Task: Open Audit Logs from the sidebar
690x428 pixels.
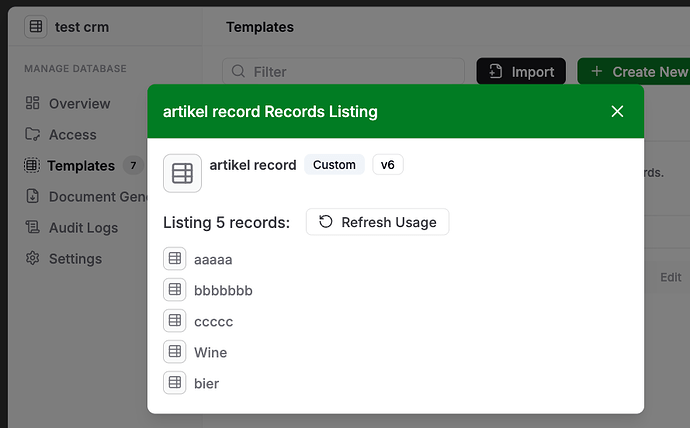Action: [x=83, y=227]
